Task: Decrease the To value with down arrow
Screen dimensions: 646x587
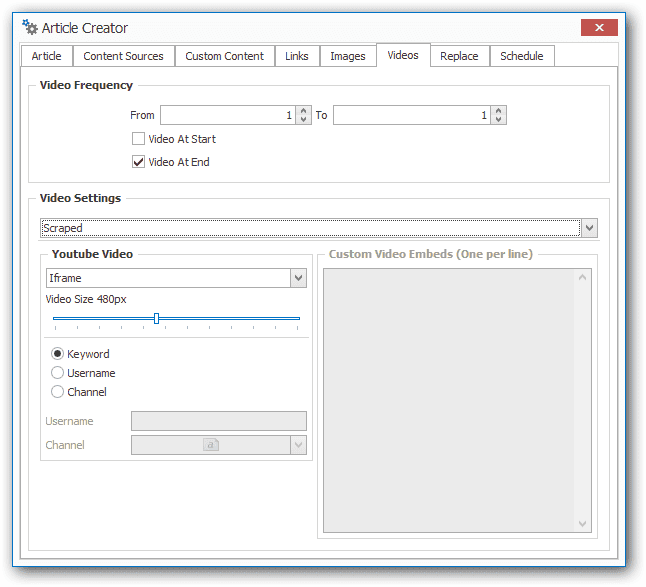Action: (499, 119)
